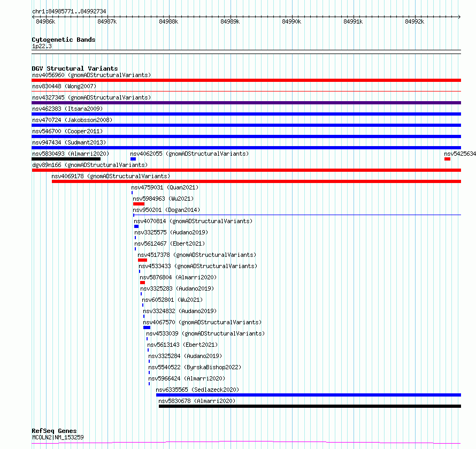
Task: Select nsv4070814 gnomAD variant label
Action: [x=193, y=221]
